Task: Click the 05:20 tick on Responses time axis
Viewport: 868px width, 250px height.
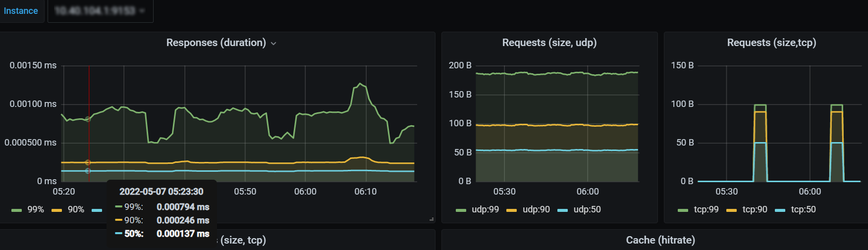Action: coord(64,192)
